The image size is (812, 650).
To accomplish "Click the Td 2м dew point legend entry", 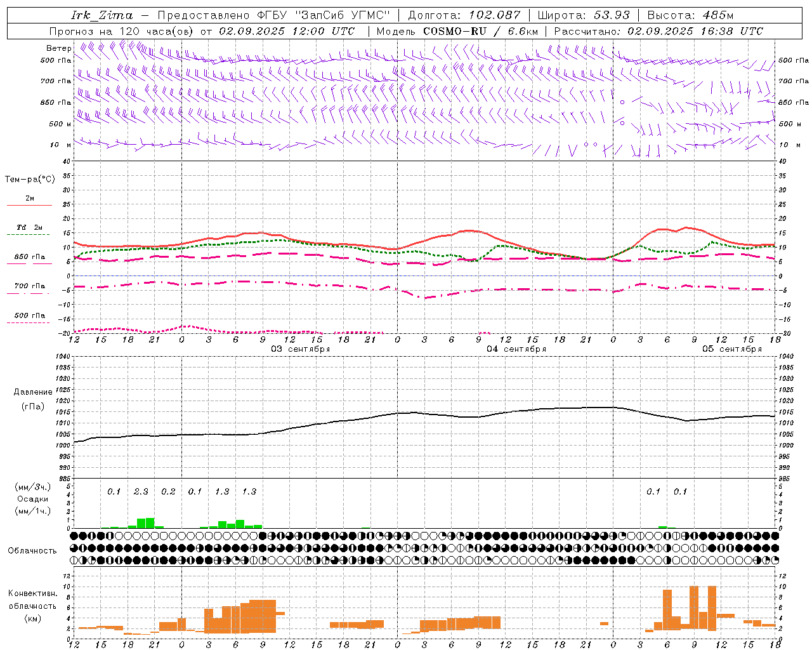I will [29, 227].
